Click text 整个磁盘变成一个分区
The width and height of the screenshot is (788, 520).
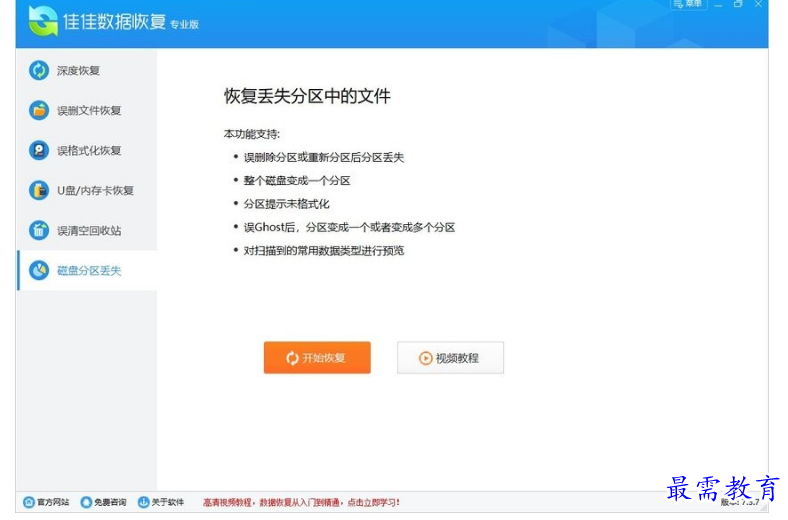[297, 180]
